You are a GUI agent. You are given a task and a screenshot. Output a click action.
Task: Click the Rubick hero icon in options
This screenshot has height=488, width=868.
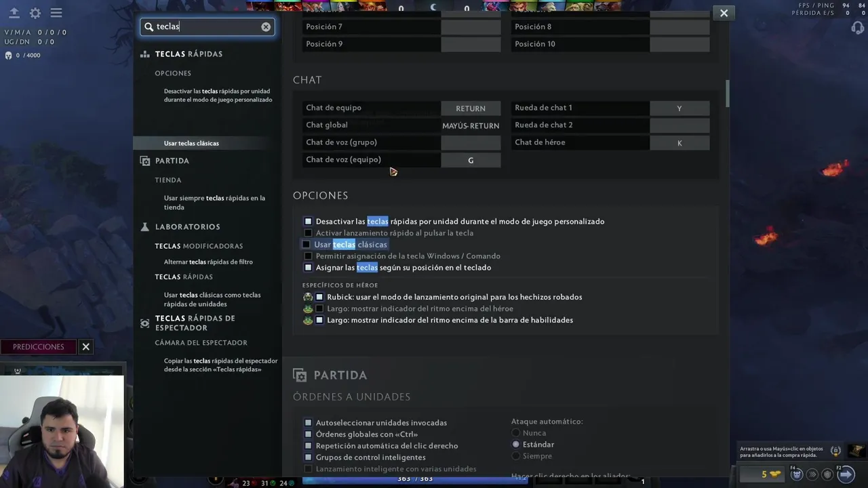click(x=308, y=297)
